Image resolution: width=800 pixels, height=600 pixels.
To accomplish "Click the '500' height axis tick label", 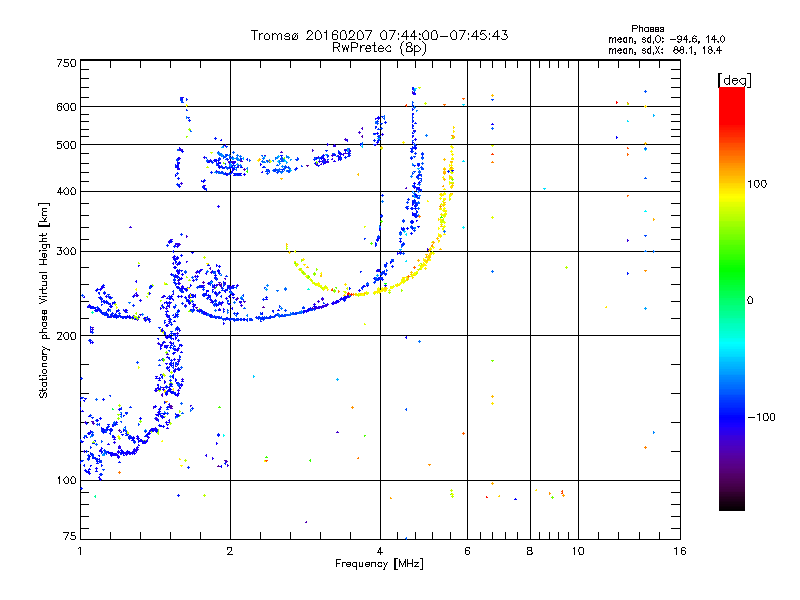I will (x=66, y=145).
